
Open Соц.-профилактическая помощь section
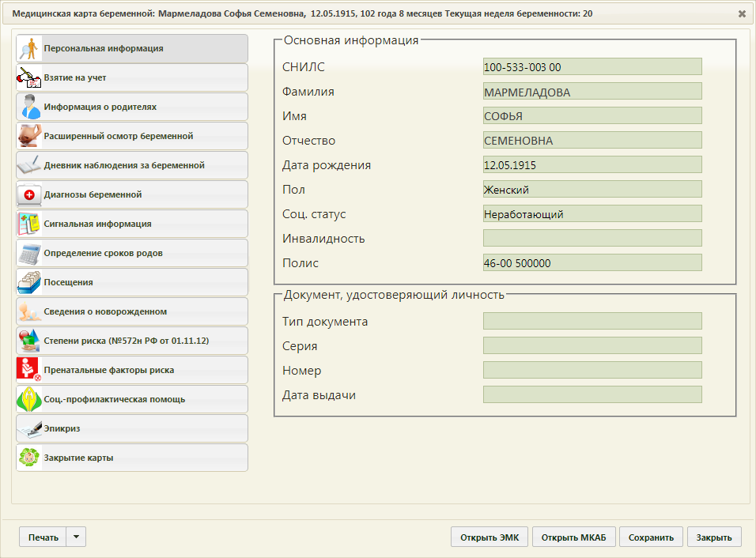(x=132, y=399)
